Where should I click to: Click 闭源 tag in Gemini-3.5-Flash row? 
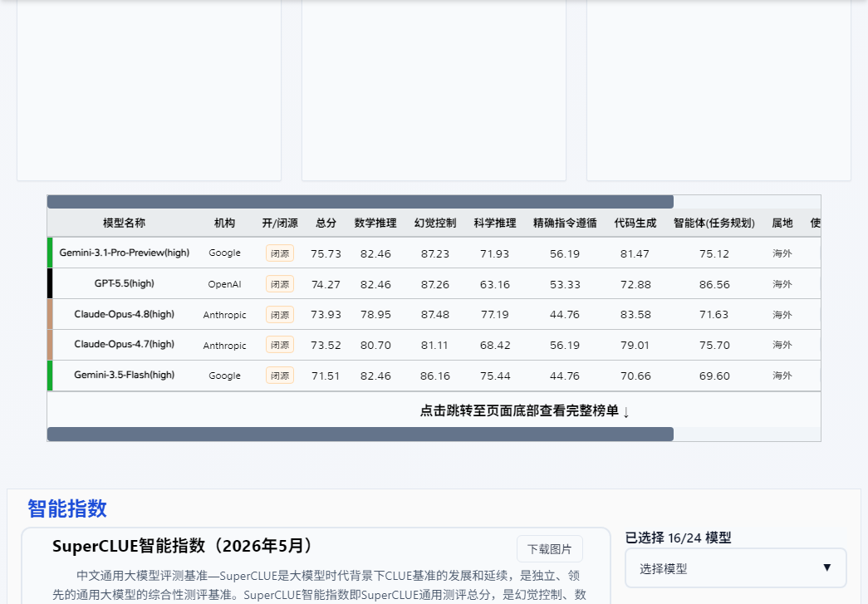click(x=280, y=376)
